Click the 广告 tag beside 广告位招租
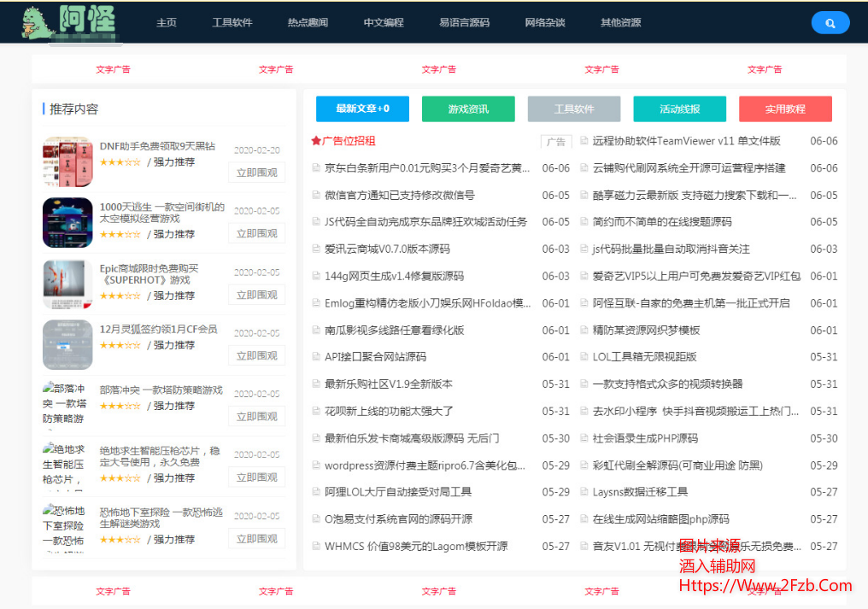Screen dimensions: 868x609 click(x=556, y=142)
